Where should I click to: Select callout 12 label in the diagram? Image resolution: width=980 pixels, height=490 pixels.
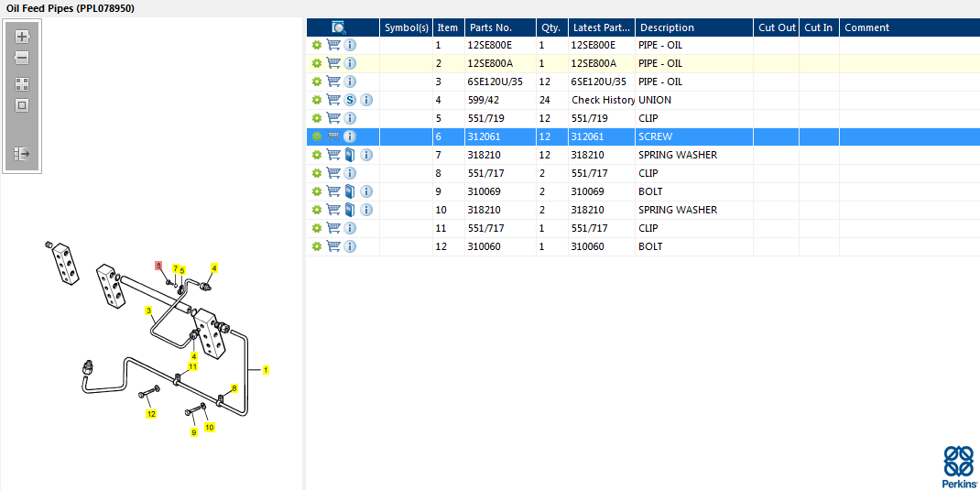[x=152, y=414]
